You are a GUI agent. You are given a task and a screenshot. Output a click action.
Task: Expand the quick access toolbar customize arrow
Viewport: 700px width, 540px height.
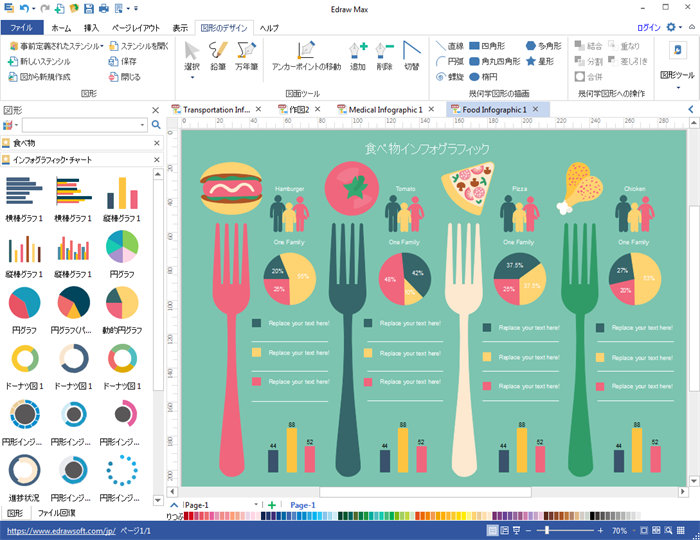[x=136, y=8]
